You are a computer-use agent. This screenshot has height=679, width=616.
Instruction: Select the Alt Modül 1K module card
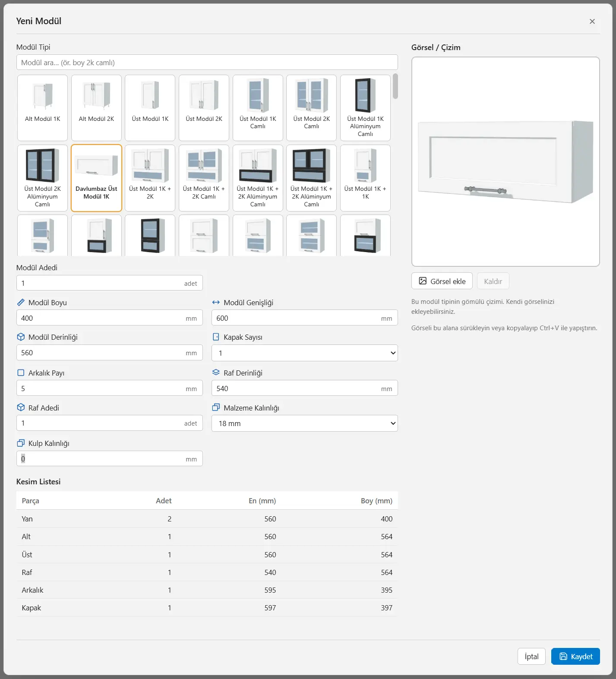(42, 108)
